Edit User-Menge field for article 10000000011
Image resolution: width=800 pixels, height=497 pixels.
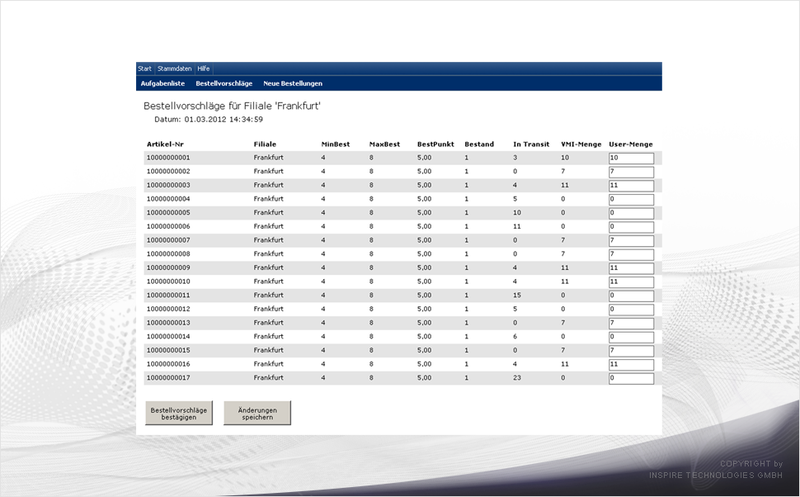pos(631,296)
